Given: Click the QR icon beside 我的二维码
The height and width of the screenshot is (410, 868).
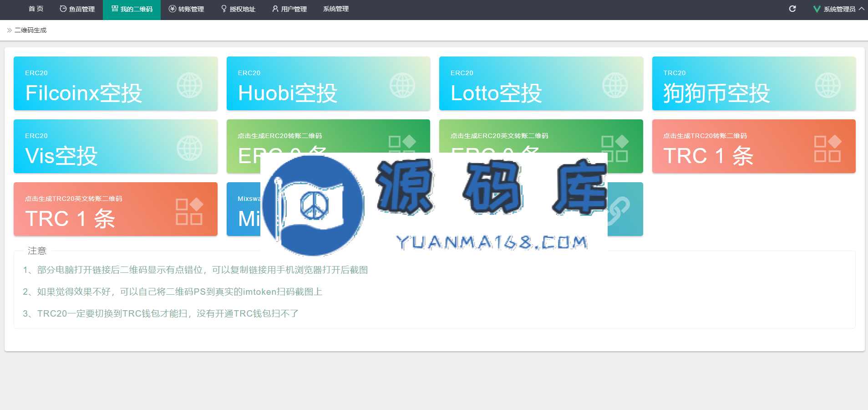Looking at the screenshot, I should click(x=115, y=9).
